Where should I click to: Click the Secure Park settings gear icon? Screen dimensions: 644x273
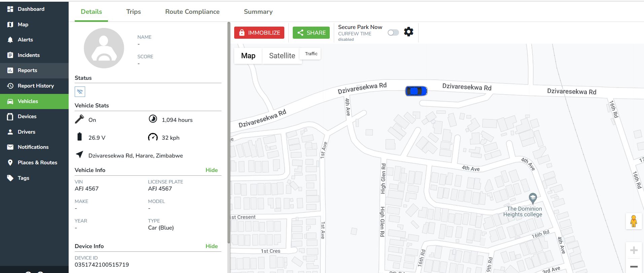click(x=408, y=32)
